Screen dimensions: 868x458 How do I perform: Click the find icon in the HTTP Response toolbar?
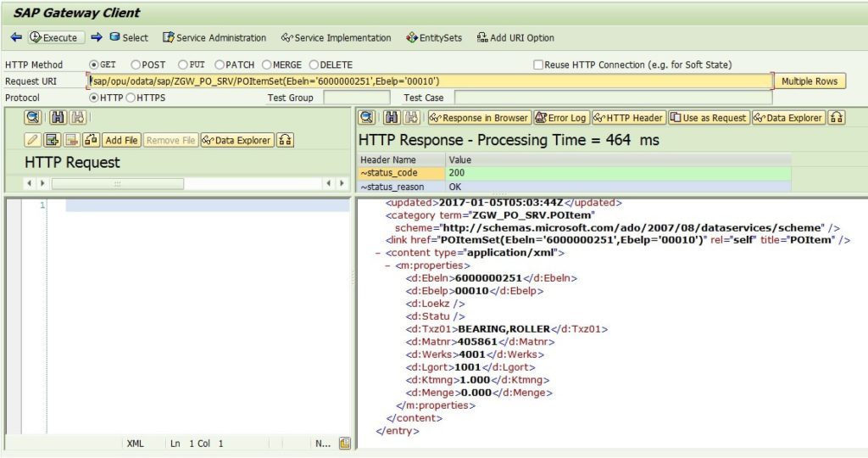(366, 117)
